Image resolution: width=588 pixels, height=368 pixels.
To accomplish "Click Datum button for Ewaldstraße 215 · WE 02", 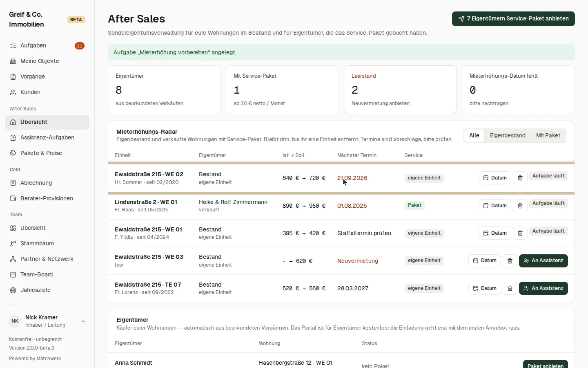I will coord(495,178).
